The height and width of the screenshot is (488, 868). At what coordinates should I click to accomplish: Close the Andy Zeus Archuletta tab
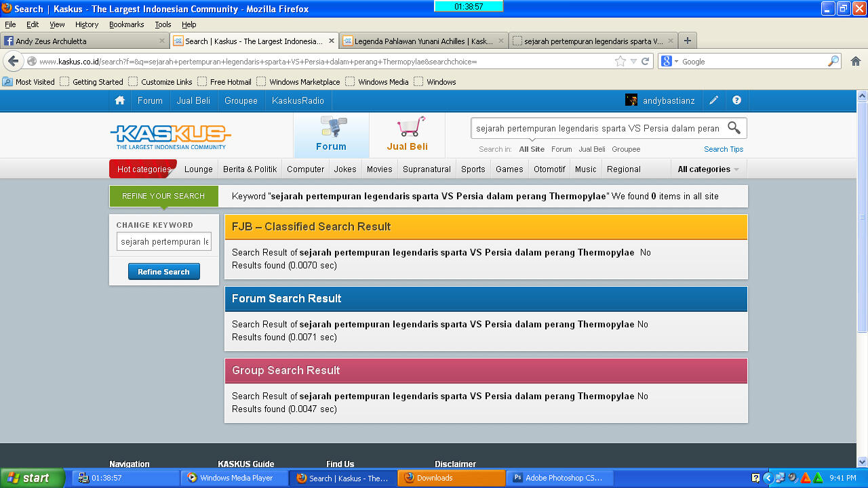point(162,41)
